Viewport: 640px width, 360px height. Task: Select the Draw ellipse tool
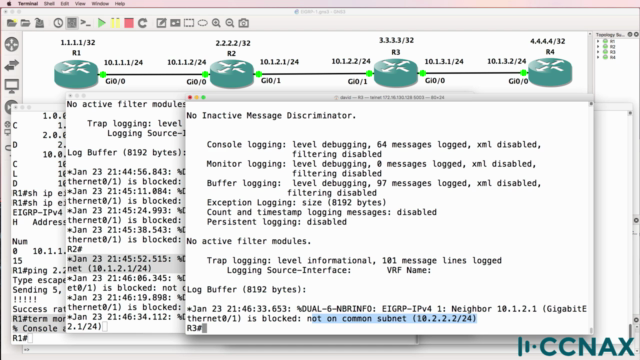(202, 23)
